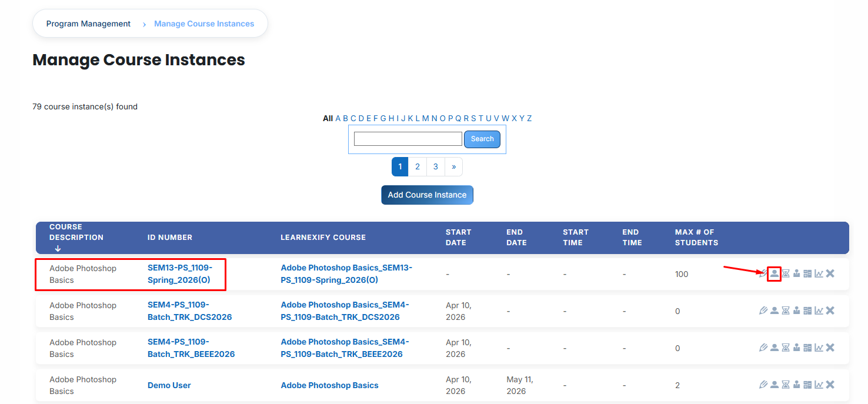Click the user icon in the Demo User row
Screen dimensions: 868x404
pyautogui.click(x=774, y=385)
